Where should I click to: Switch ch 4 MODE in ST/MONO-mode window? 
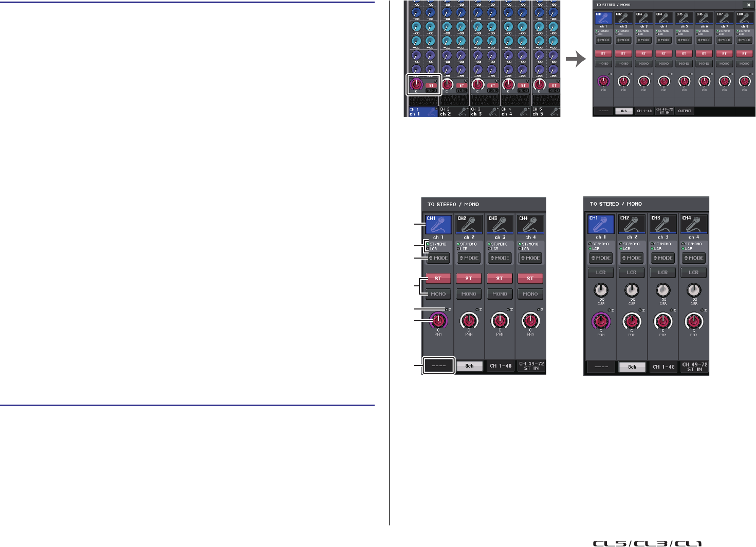tap(531, 258)
